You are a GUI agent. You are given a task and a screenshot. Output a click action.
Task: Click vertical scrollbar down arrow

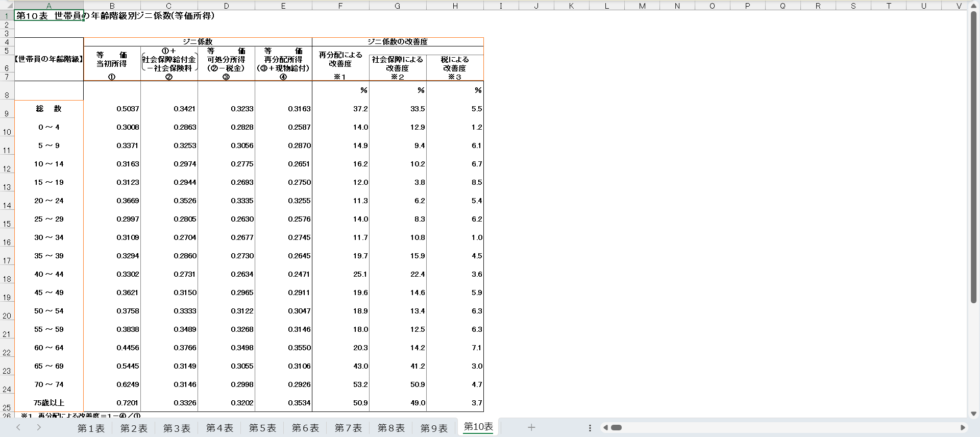(973, 414)
